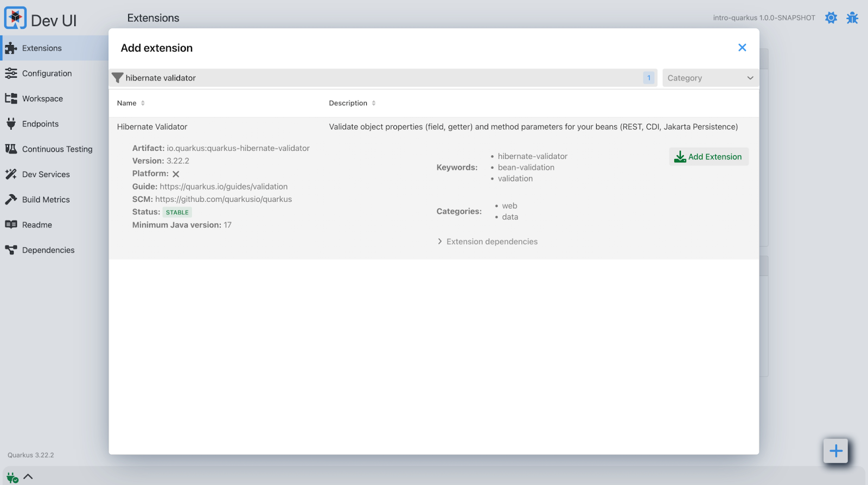Focus the 'hibernate validator' filter field
The height and width of the screenshot is (485, 868).
tap(383, 78)
